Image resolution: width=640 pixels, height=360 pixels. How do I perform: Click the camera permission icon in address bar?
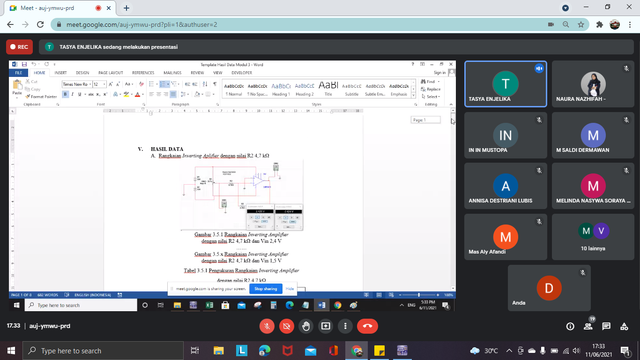(x=551, y=24)
